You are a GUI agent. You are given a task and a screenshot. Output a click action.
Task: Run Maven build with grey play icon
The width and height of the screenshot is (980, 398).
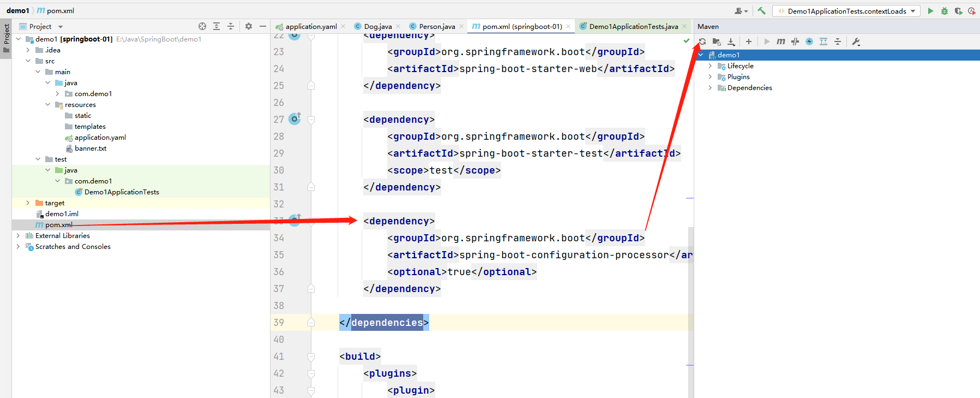pos(767,41)
